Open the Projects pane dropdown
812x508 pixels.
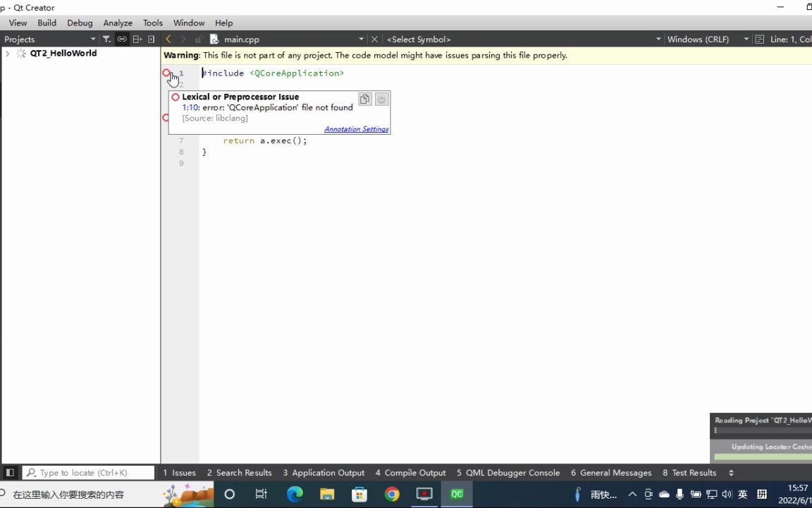click(x=92, y=39)
